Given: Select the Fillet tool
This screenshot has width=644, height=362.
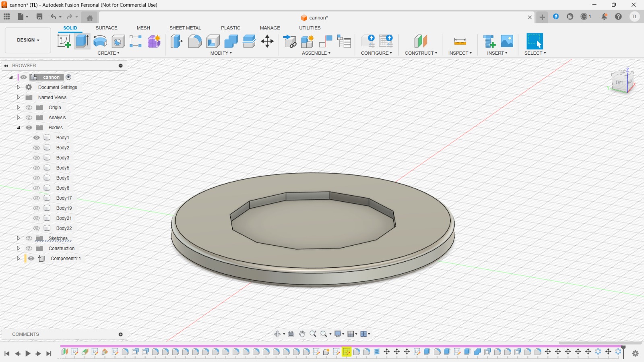Looking at the screenshot, I should click(x=195, y=41).
